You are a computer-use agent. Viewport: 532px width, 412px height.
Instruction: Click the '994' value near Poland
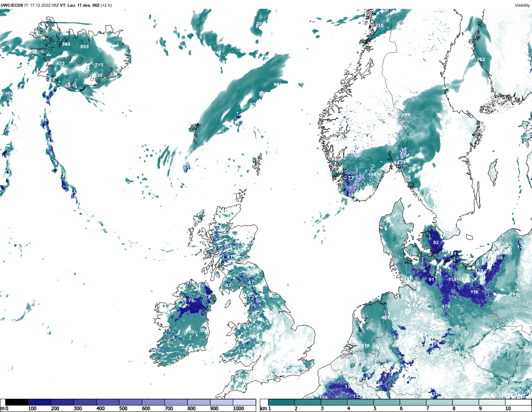click(514, 294)
